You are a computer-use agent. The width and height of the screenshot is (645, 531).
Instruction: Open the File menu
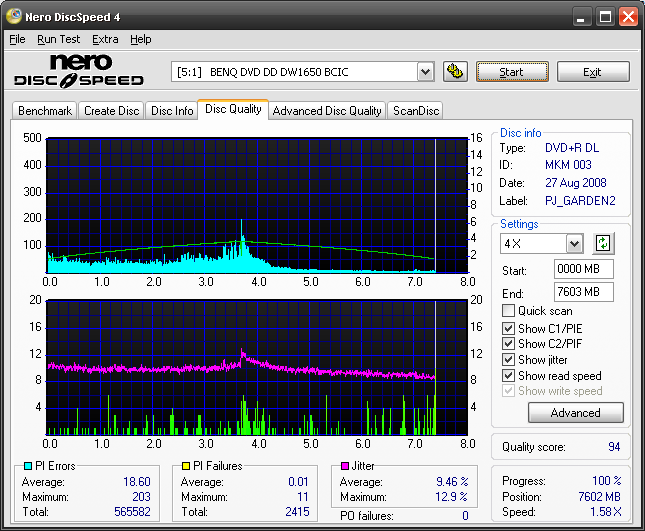[17, 39]
